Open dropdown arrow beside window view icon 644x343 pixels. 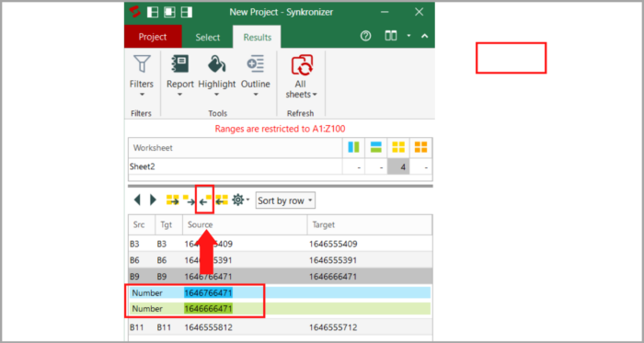(x=408, y=36)
